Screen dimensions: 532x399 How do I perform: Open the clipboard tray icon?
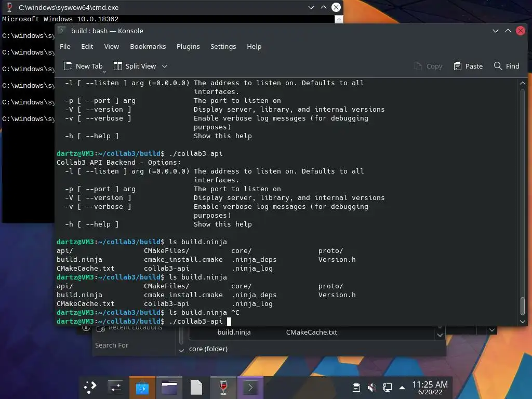point(356,388)
